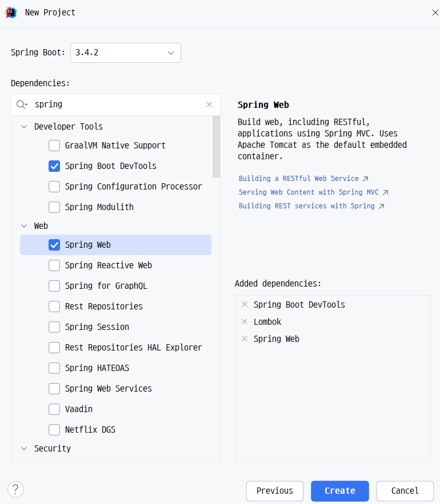Select the Spring Modulith row label
Viewport: 440px width, 504px height.
pyautogui.click(x=99, y=207)
